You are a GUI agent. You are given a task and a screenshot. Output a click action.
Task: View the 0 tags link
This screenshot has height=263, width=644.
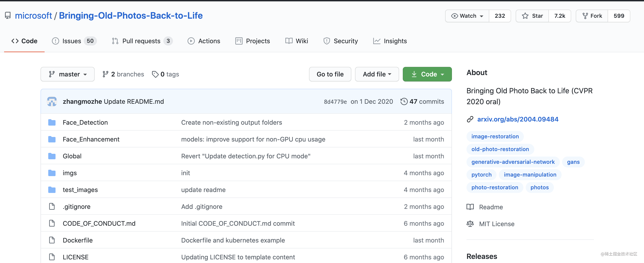coord(165,74)
